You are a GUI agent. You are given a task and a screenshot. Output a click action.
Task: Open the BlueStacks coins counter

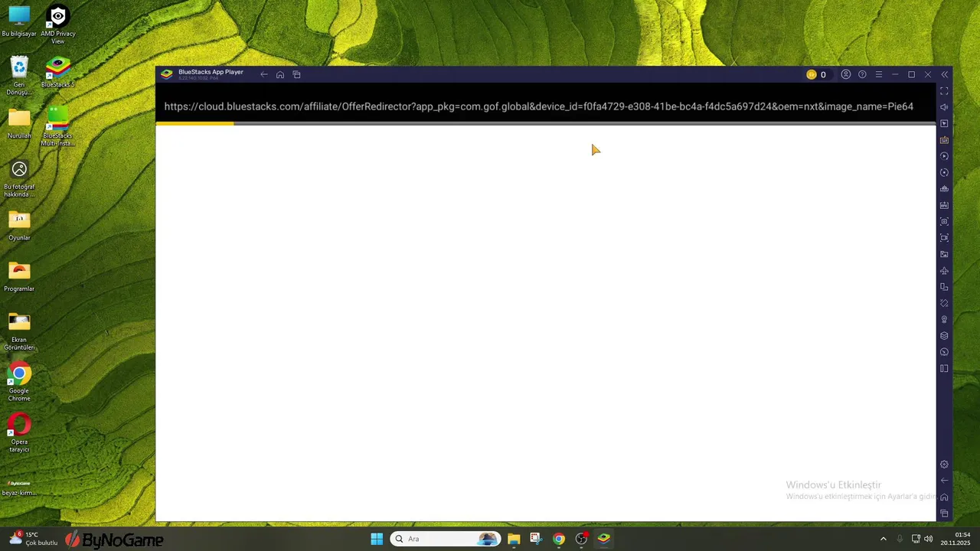(816, 74)
